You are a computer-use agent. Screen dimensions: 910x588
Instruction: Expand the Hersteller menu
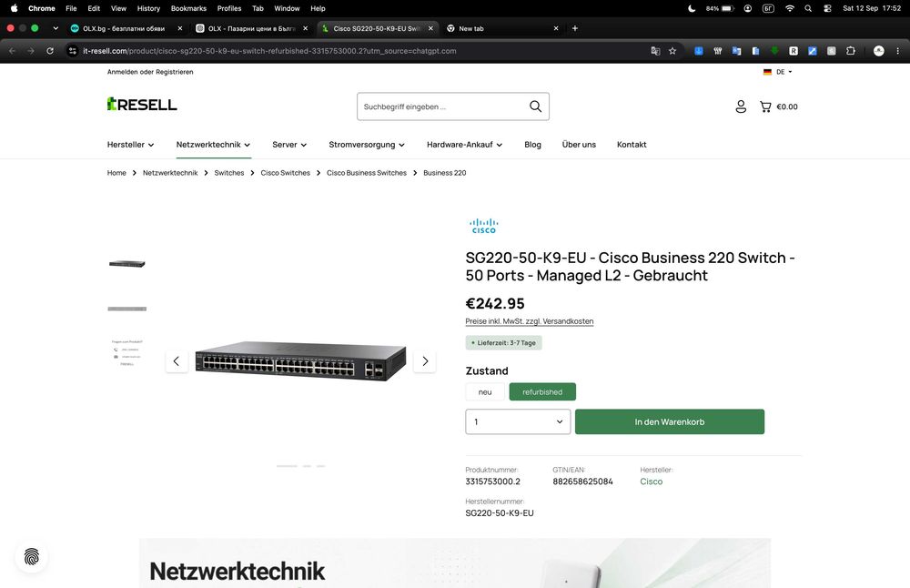pos(130,145)
